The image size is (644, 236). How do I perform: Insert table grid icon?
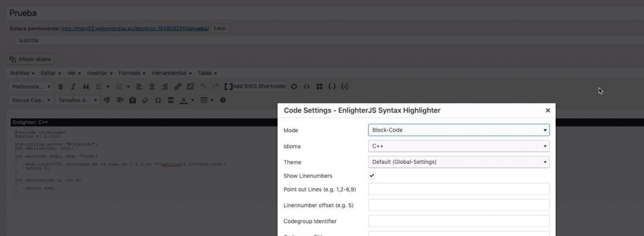click(204, 100)
